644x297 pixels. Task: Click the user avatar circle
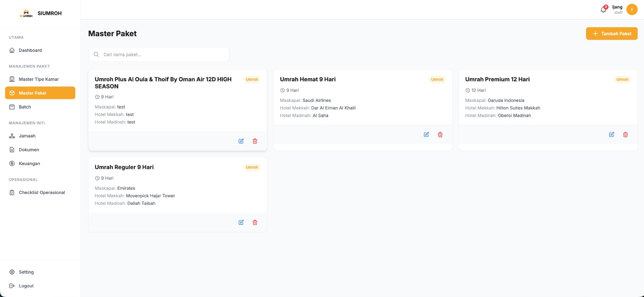coord(632,9)
